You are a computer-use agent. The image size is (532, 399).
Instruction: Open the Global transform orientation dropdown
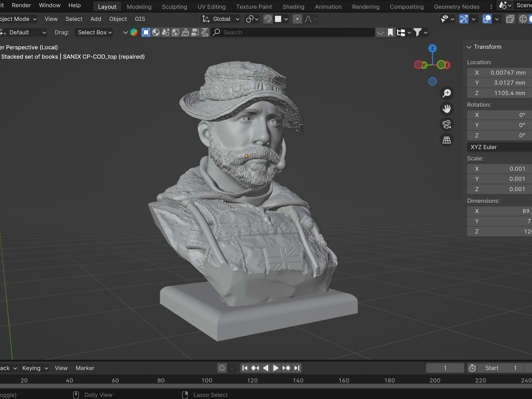(221, 19)
